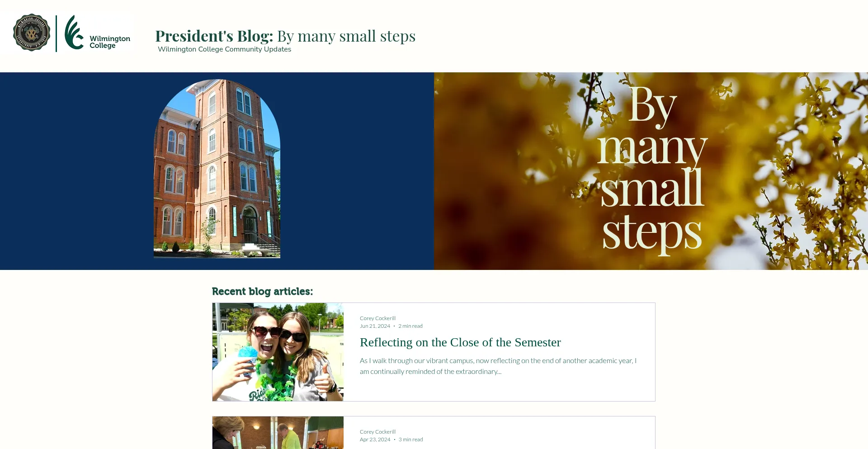View author profile Corey Cockerill on first article

[x=377, y=318]
